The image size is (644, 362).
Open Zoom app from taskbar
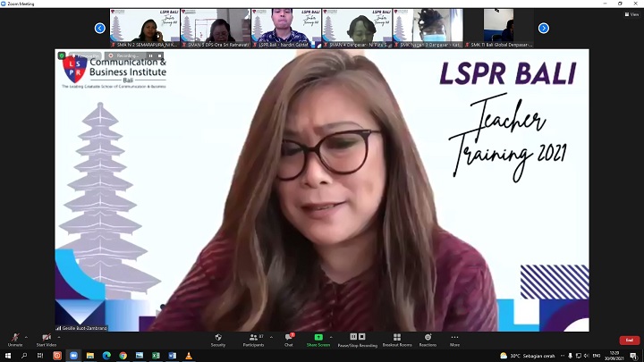[x=73, y=356]
